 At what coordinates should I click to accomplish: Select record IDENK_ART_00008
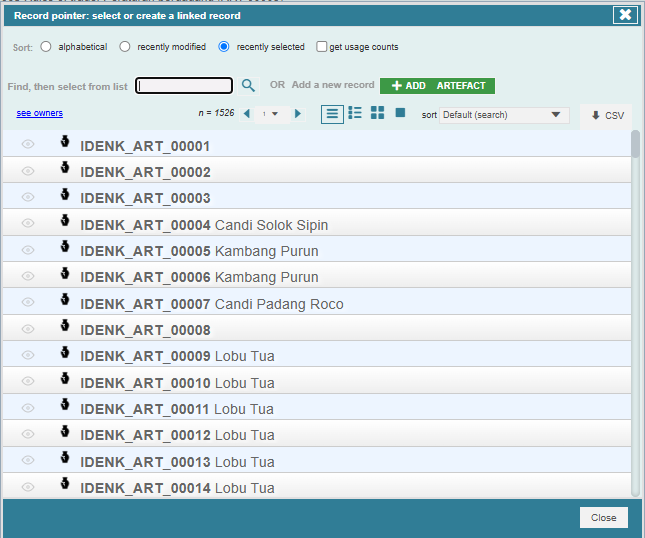(x=317, y=328)
